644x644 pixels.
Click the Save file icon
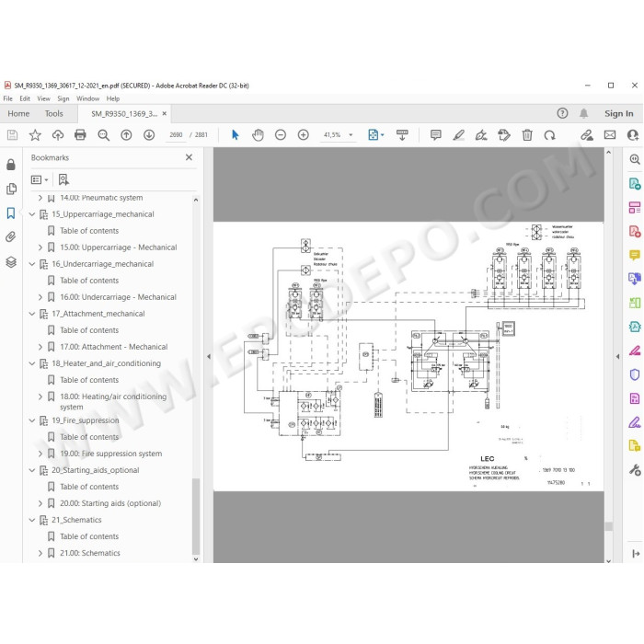point(12,134)
